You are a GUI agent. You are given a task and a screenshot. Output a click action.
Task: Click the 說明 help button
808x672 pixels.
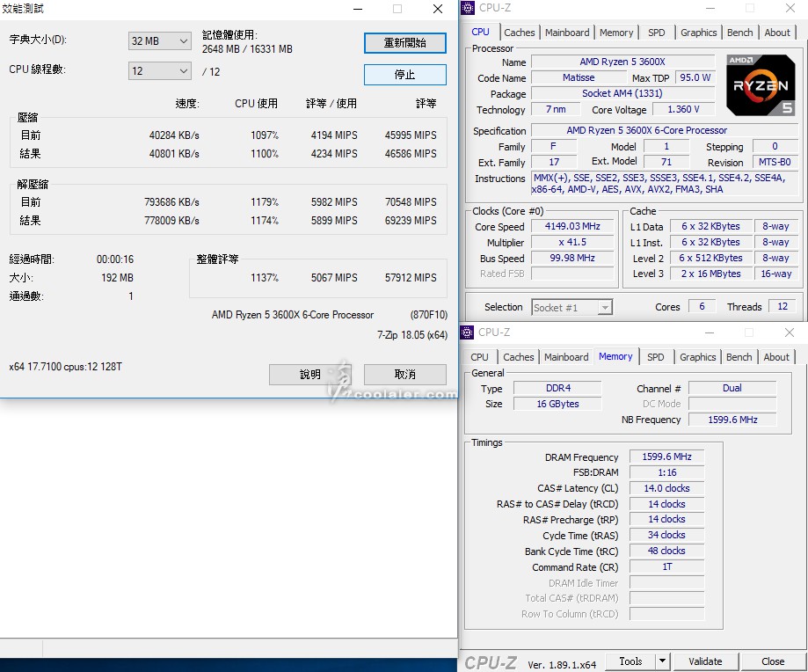tap(310, 375)
